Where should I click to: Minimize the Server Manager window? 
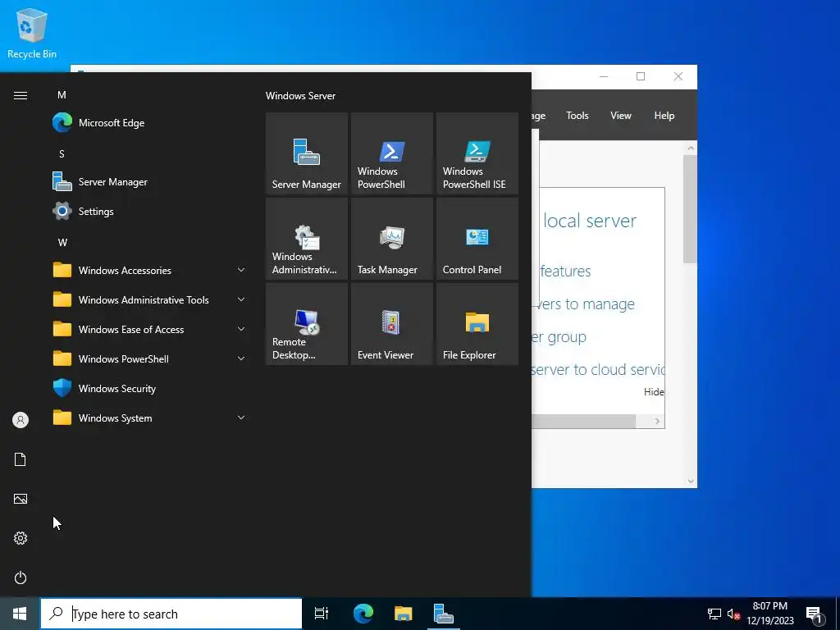click(604, 76)
